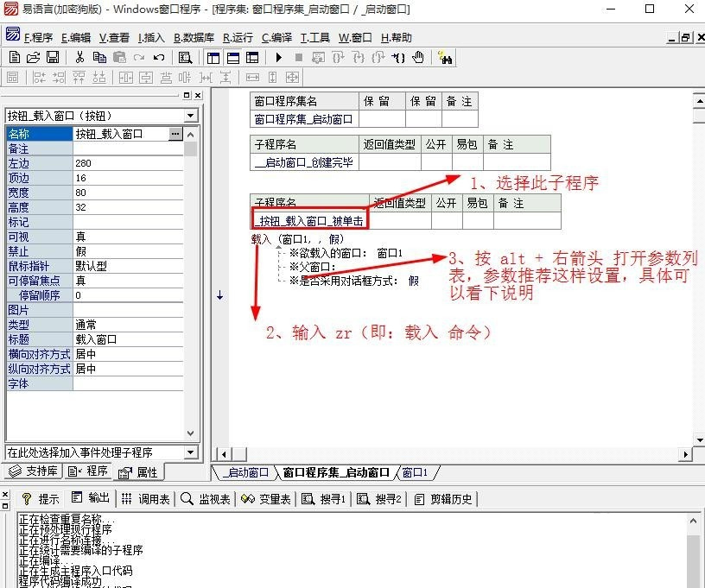
Task: Run the program with the play icon
Action: 279,58
